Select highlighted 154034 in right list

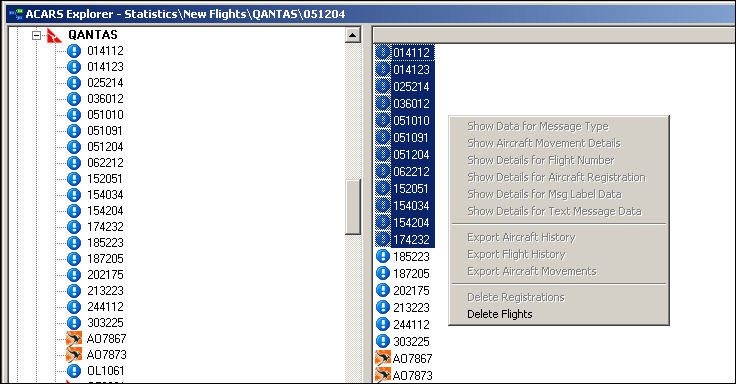point(412,206)
